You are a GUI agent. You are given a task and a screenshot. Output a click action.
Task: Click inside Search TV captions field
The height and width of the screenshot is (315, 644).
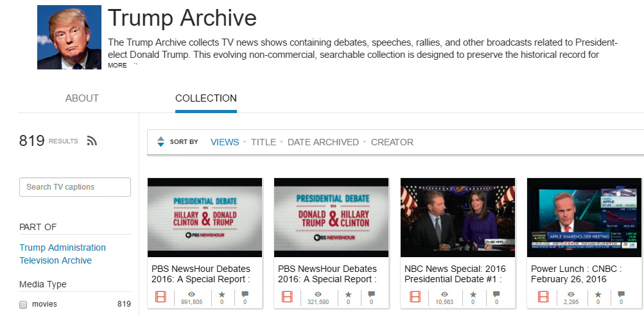[x=75, y=187]
